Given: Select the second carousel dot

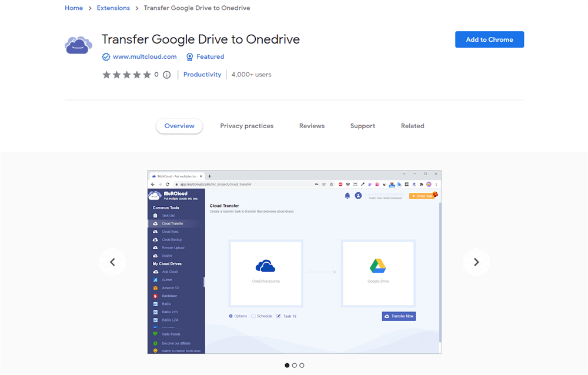Looking at the screenshot, I should coord(295,365).
